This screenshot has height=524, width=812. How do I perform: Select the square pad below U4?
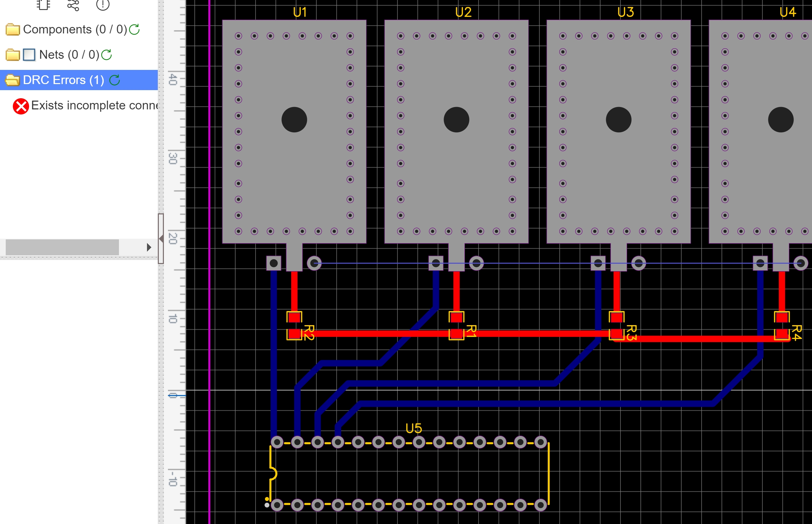tap(760, 263)
